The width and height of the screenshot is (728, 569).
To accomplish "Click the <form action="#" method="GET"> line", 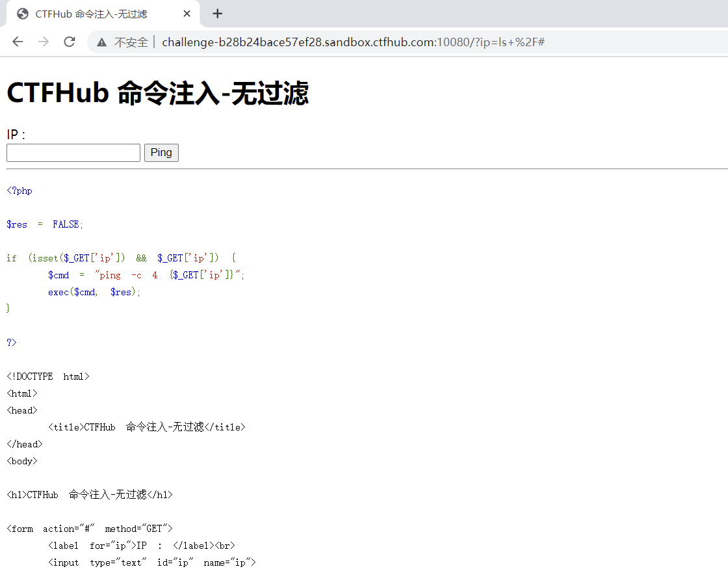I will (90, 529).
